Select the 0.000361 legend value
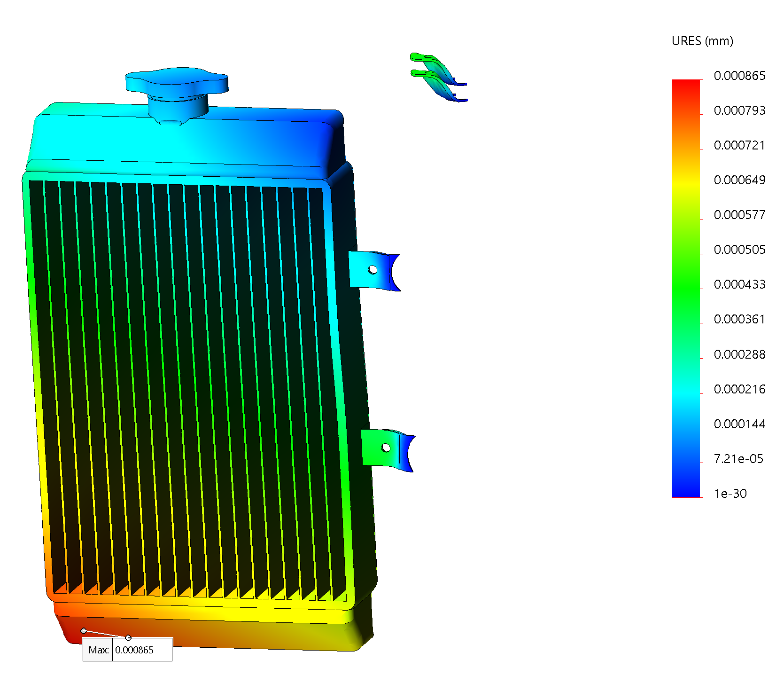This screenshot has height=675, width=784. (x=739, y=319)
